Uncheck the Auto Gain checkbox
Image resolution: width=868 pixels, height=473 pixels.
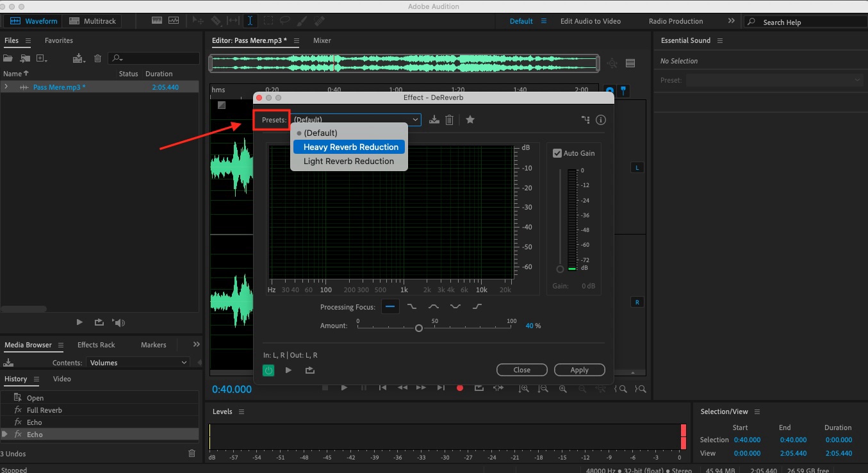[557, 153]
